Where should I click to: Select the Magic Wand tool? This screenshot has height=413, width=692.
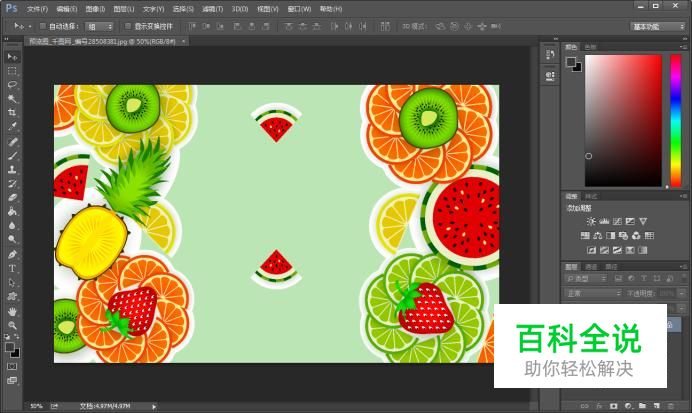pyautogui.click(x=12, y=98)
